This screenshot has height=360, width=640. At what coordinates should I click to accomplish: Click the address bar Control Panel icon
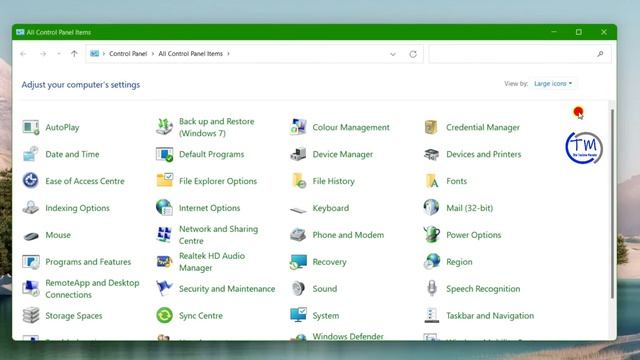94,54
